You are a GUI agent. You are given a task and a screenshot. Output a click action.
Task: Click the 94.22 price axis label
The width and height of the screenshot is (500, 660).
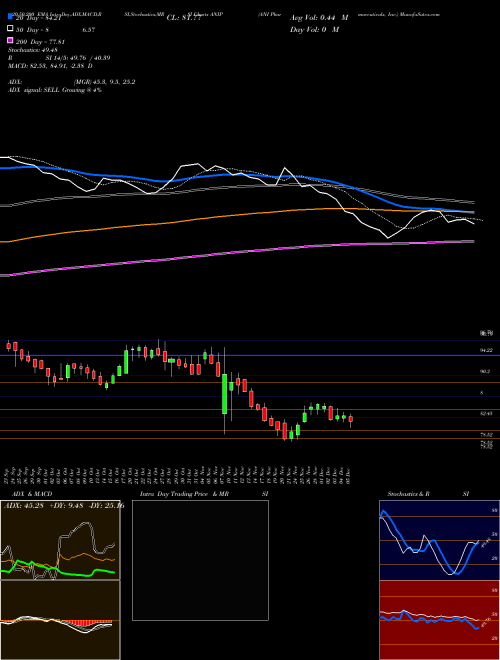(x=487, y=350)
